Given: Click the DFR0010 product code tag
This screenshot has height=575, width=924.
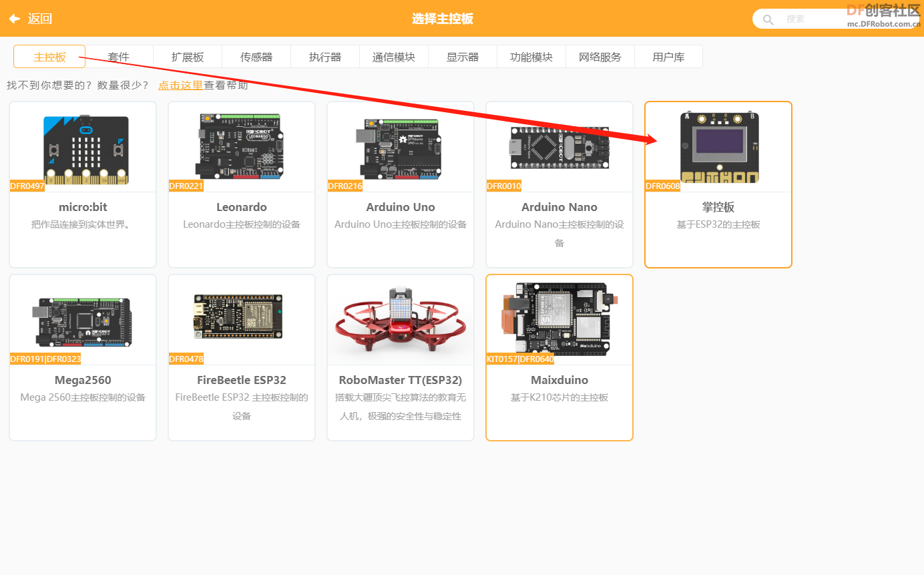Looking at the screenshot, I should tap(504, 186).
